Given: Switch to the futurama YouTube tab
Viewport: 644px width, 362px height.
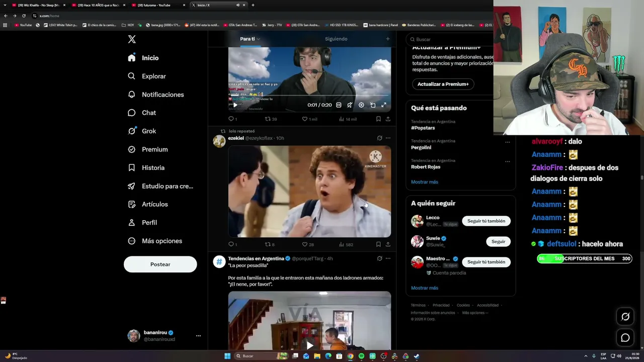Looking at the screenshot, I should coord(158,5).
